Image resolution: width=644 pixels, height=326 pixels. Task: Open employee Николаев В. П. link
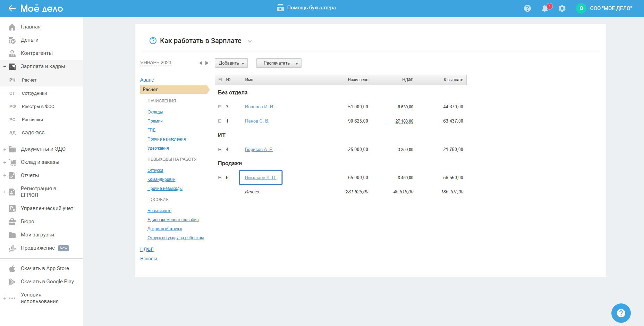click(x=261, y=177)
